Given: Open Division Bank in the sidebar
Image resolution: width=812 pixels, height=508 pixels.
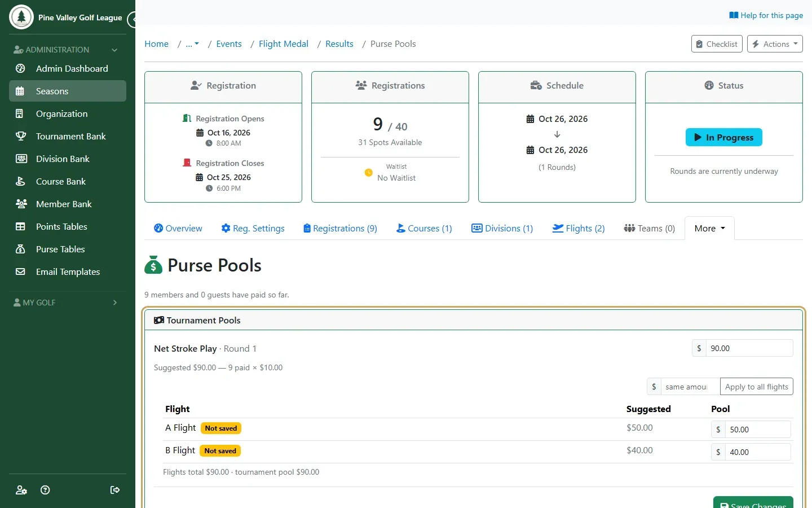Looking at the screenshot, I should [x=68, y=159].
